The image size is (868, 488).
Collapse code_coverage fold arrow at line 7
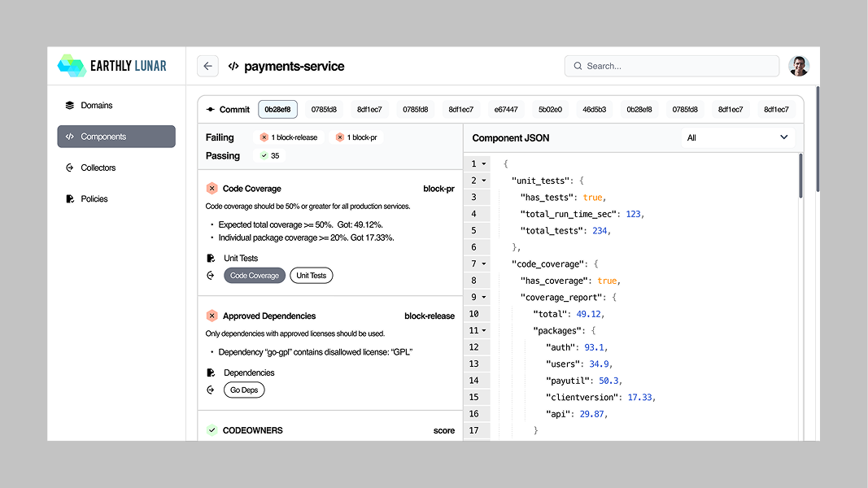point(484,264)
